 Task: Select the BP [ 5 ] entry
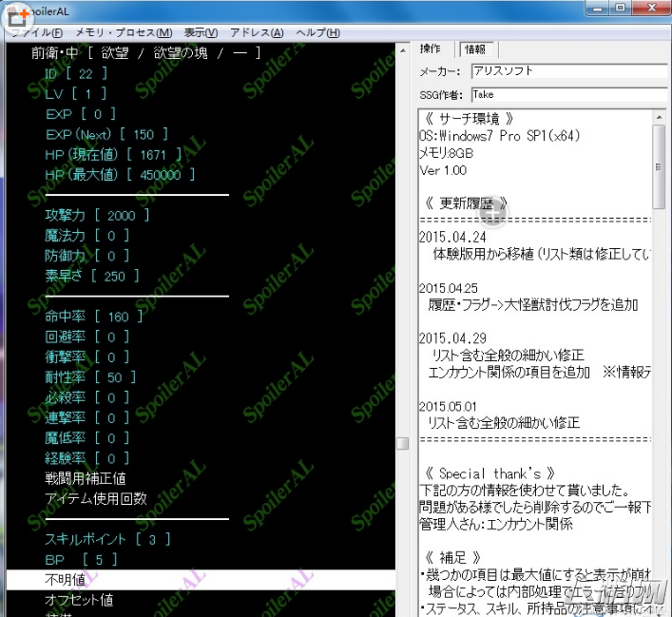81,560
